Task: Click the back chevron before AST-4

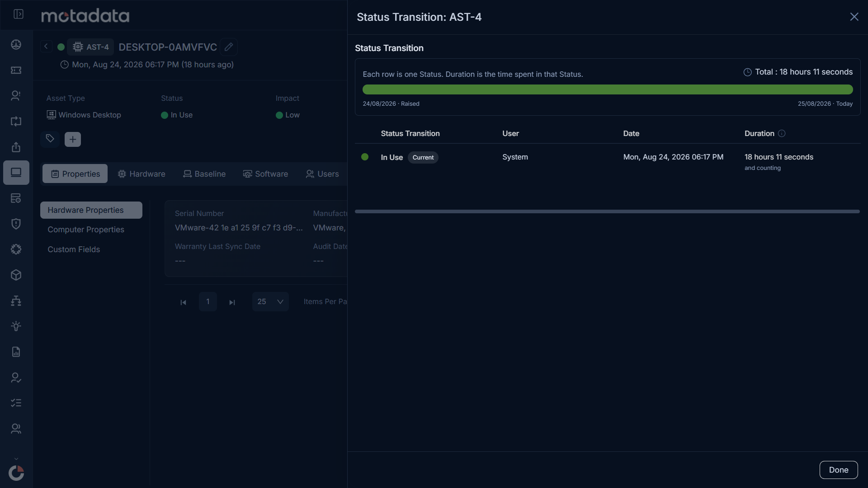Action: coord(46,47)
